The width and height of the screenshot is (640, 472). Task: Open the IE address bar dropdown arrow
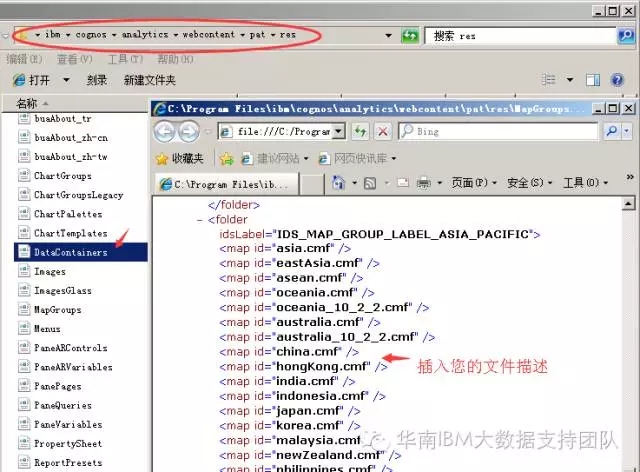(x=339, y=131)
